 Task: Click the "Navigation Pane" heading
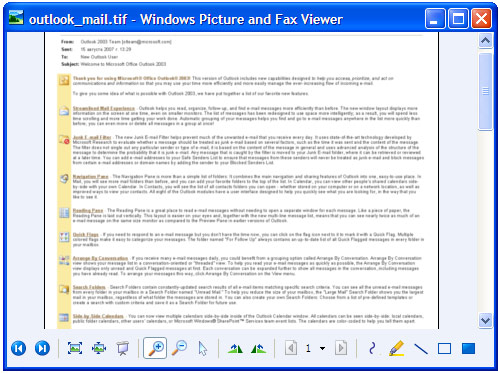91,176
